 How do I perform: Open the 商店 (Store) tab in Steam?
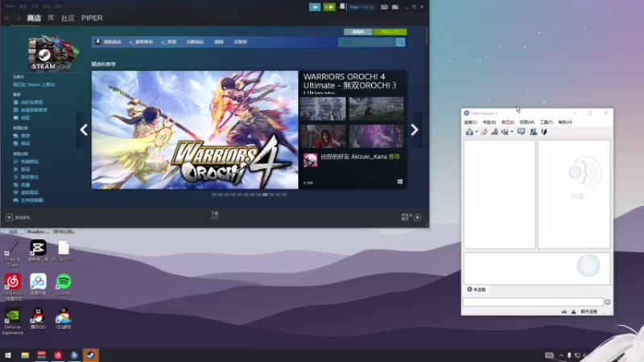click(34, 18)
